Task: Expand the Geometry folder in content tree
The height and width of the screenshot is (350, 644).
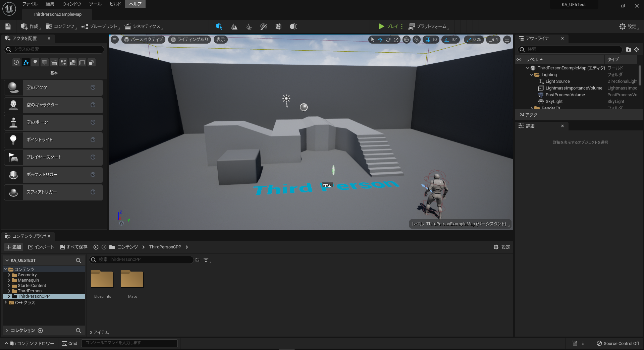Action: 9,275
